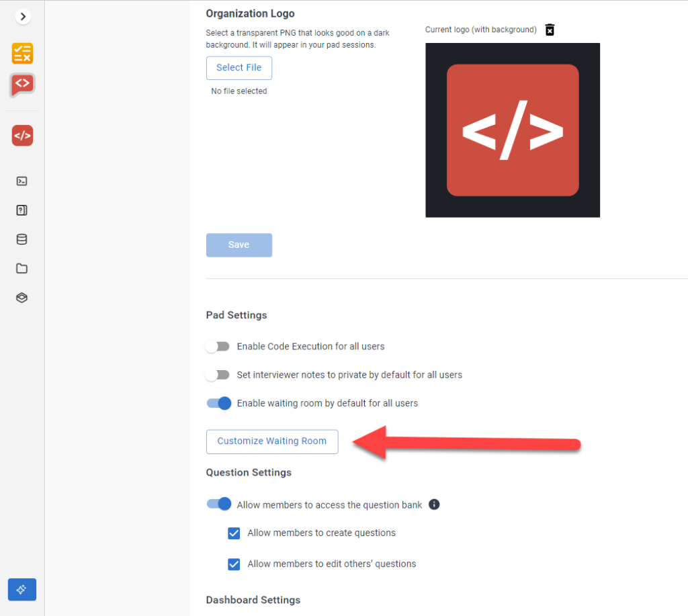Disable waiting room by default
Viewport: 688px width, 616px height.
click(x=218, y=403)
